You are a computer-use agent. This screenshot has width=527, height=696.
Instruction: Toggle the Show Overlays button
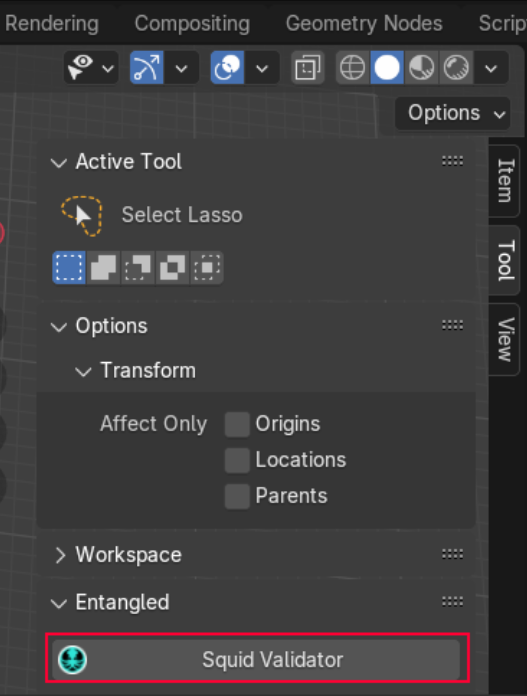click(227, 68)
